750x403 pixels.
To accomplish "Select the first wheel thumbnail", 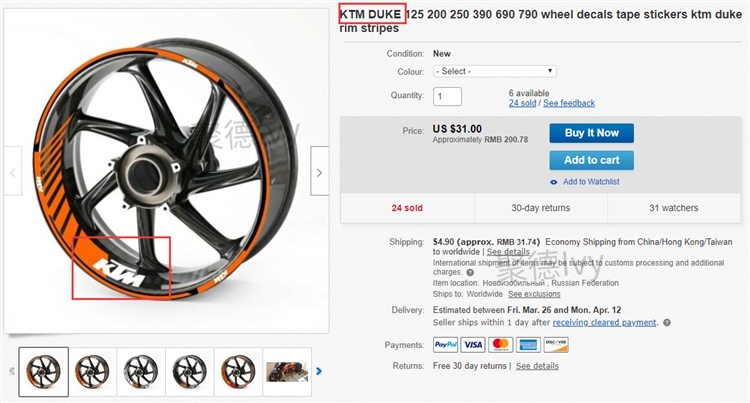I will tap(44, 372).
